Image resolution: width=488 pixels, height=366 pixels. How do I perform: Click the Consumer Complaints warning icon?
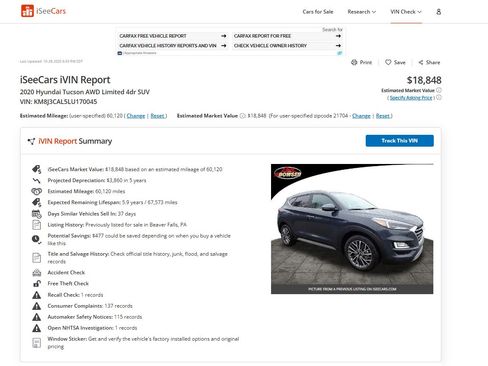[x=37, y=306]
